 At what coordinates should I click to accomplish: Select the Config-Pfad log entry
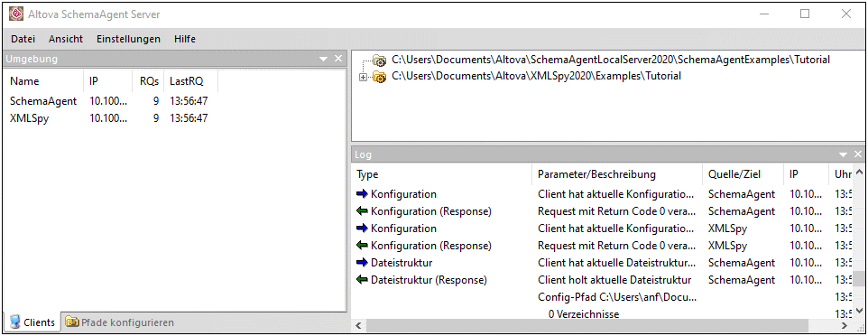(x=617, y=297)
